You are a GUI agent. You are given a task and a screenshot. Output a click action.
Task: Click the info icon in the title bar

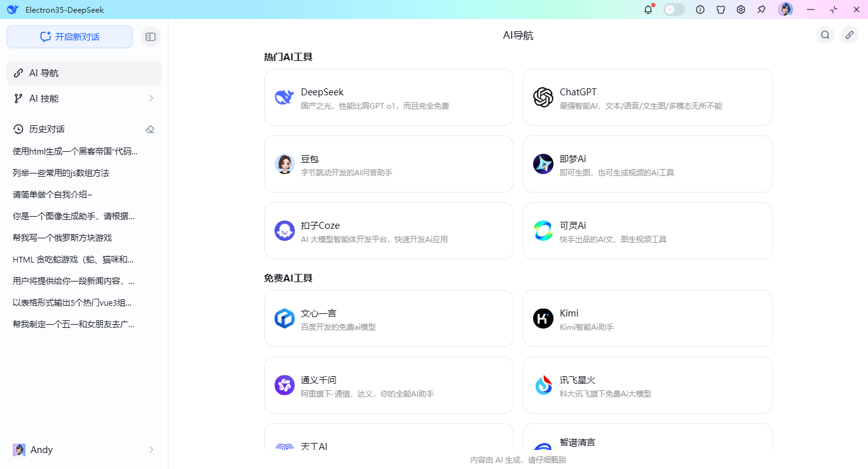pyautogui.click(x=700, y=10)
